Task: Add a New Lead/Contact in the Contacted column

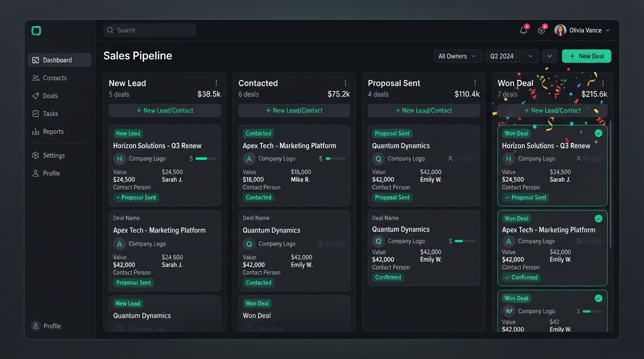Action: pos(294,110)
